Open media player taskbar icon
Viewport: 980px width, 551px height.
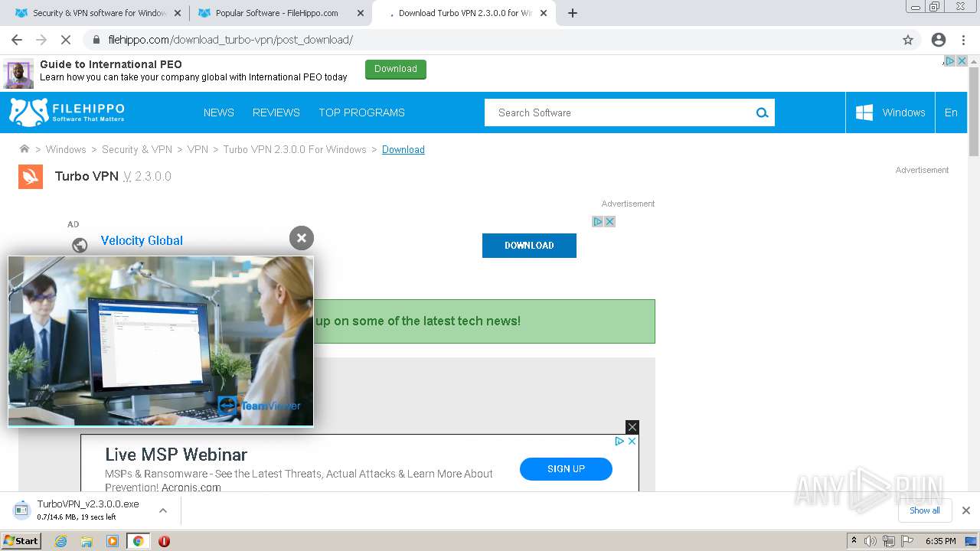click(113, 541)
